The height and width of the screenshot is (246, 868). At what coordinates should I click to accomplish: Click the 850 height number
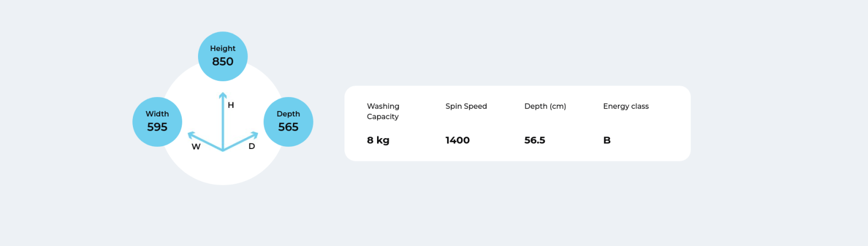coord(223,62)
